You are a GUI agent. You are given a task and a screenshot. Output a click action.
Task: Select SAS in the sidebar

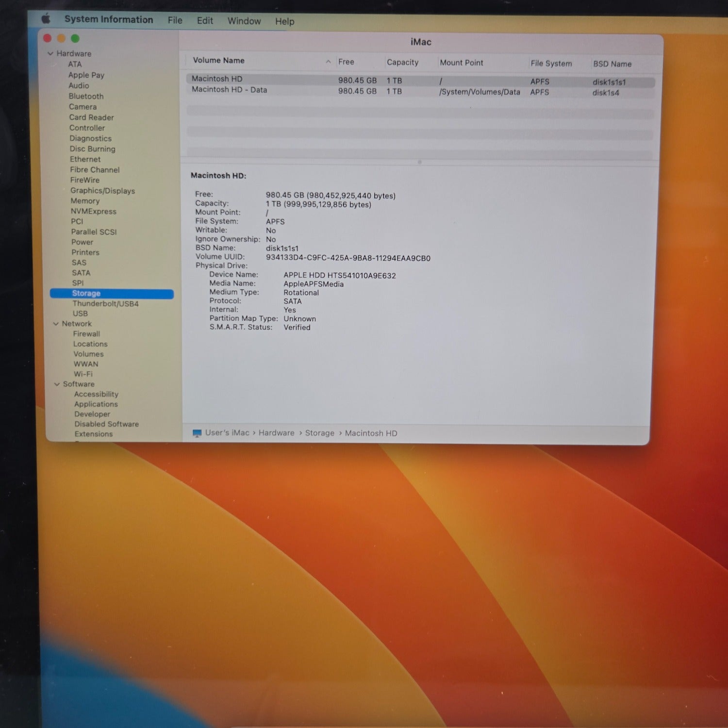[79, 263]
